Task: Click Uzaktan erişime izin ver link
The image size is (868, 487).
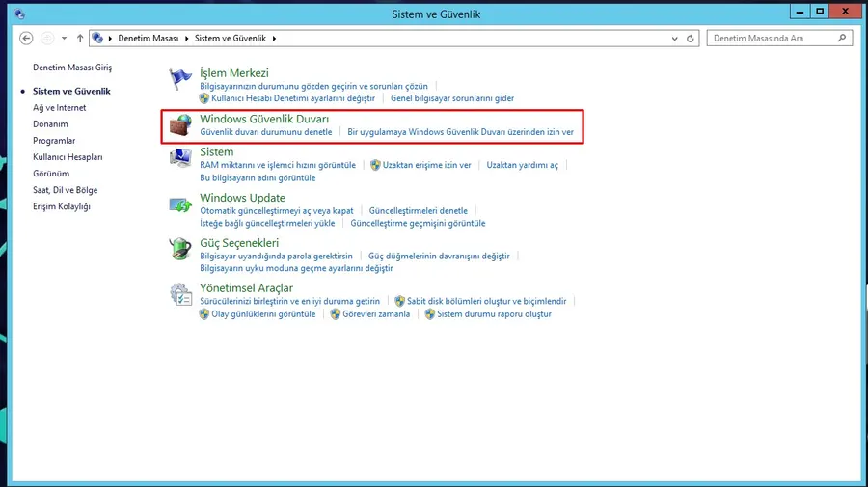Action: click(427, 165)
